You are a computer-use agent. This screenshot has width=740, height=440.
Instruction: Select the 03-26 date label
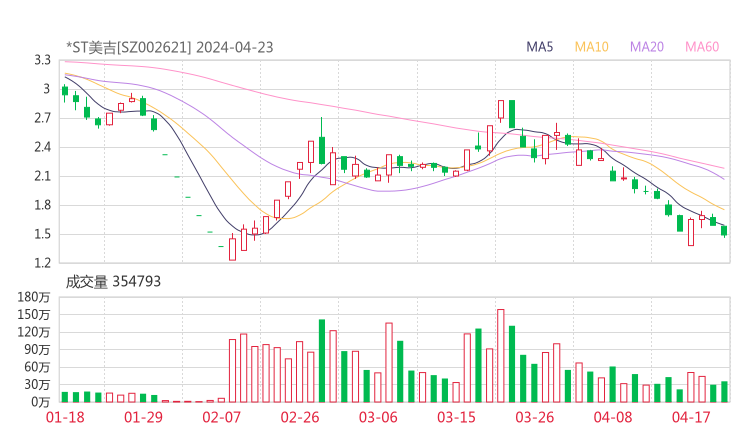(x=534, y=417)
